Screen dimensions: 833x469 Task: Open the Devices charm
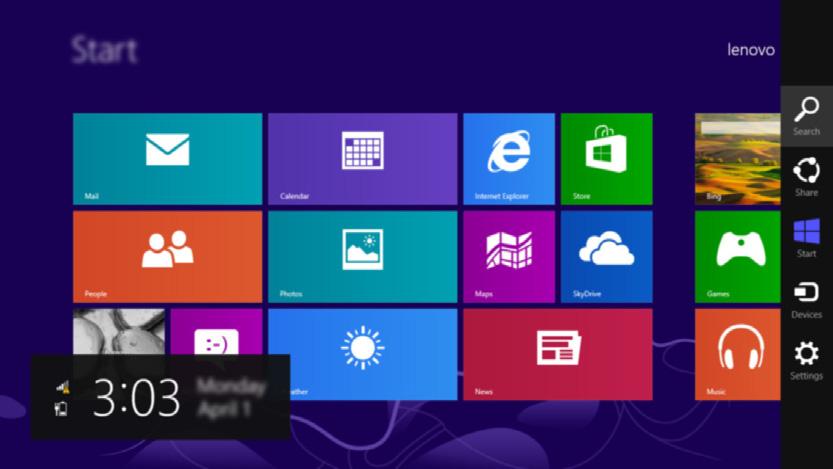806,300
